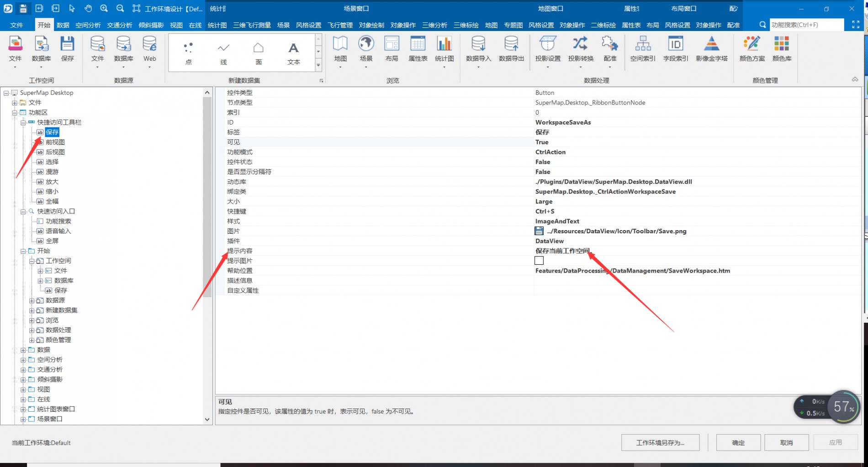Expand the 空间分析 tree node

coord(23,360)
